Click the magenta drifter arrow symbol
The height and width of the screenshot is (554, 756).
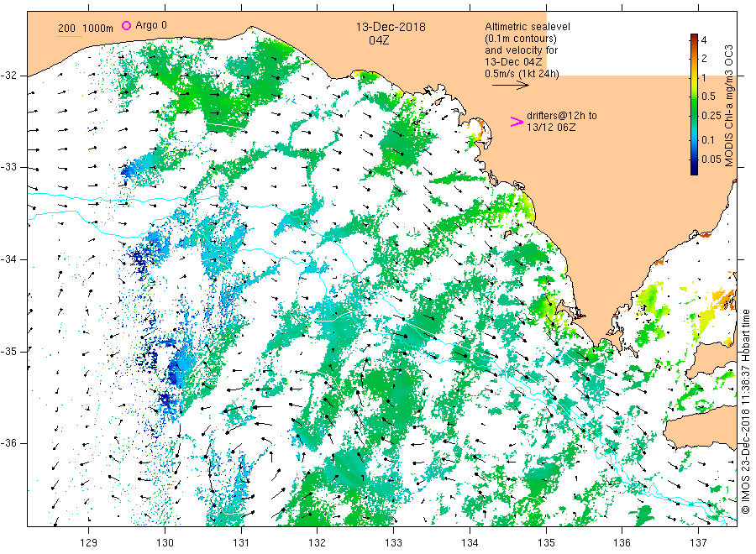tap(517, 122)
